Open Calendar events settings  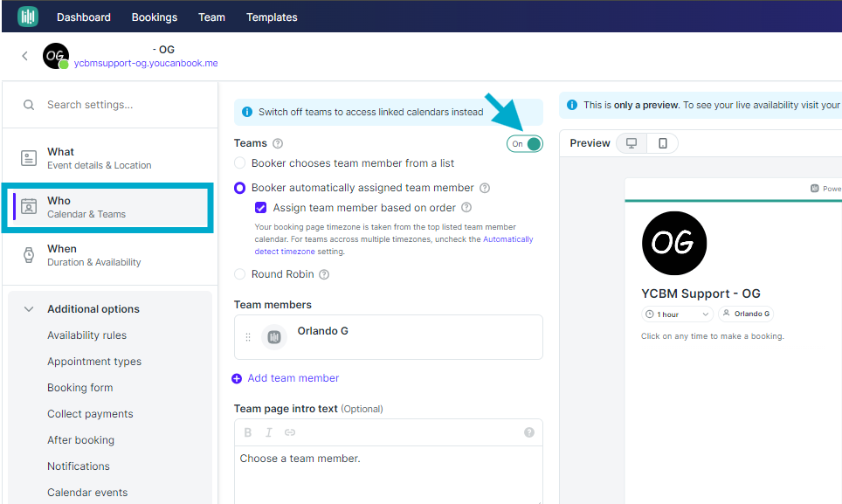(87, 493)
